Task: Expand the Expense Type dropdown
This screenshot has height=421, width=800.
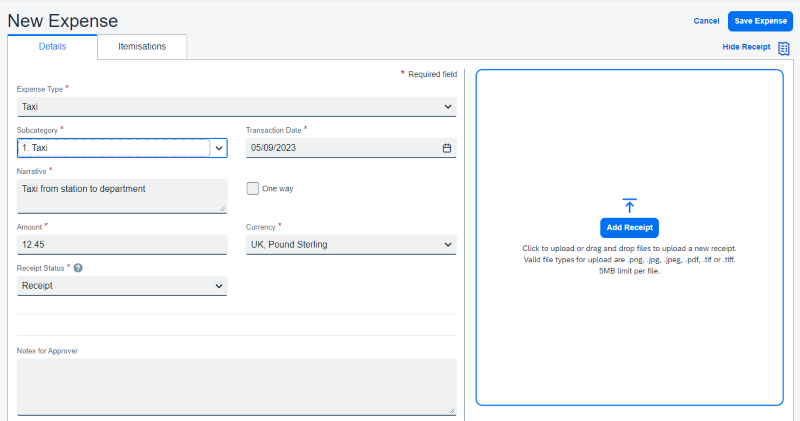Action: pos(447,106)
